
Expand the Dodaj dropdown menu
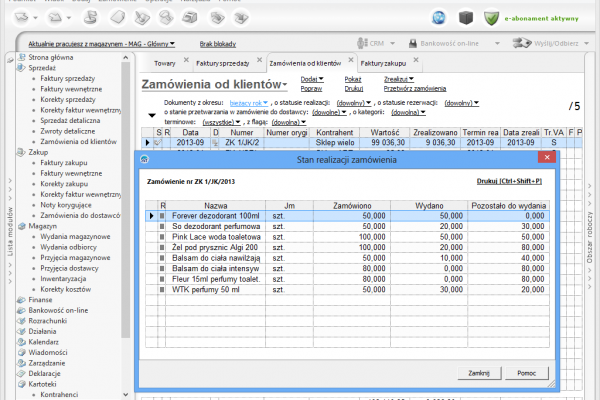312,77
